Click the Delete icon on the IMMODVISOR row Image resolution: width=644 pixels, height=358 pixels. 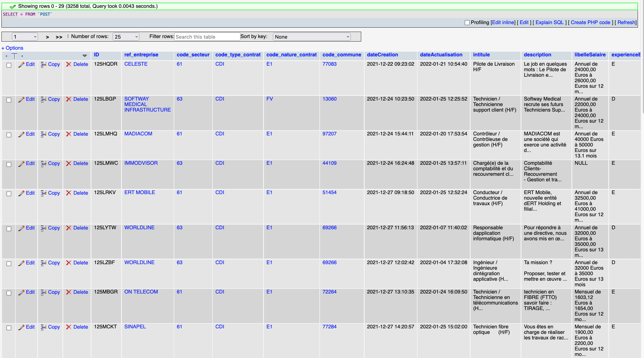coord(69,163)
